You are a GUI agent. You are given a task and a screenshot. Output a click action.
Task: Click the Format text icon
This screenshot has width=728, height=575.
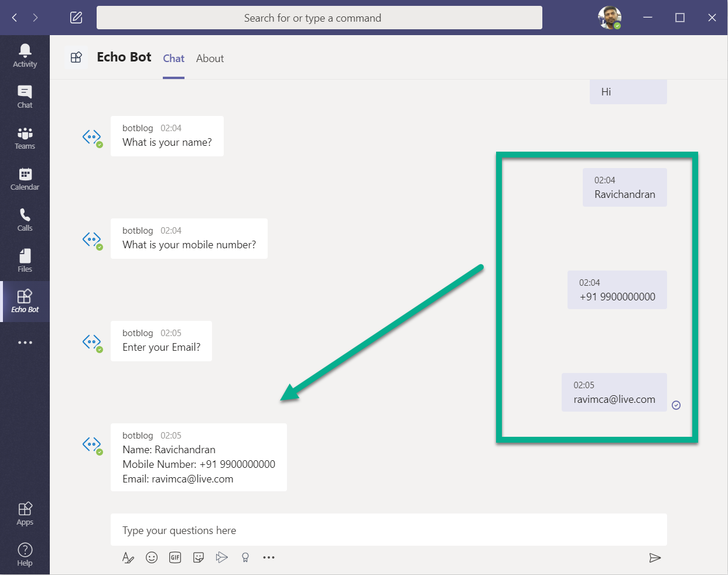128,557
